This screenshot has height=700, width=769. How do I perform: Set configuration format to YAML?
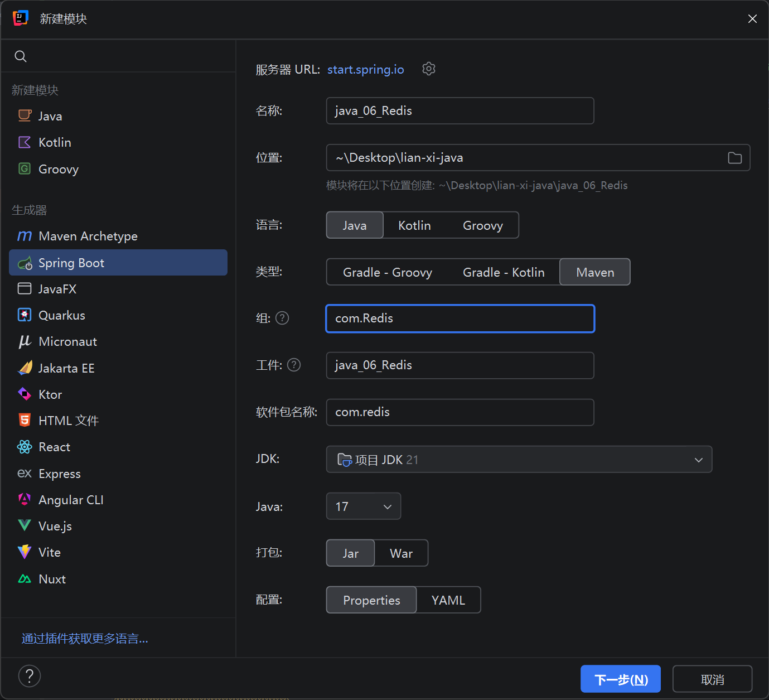[x=448, y=600]
